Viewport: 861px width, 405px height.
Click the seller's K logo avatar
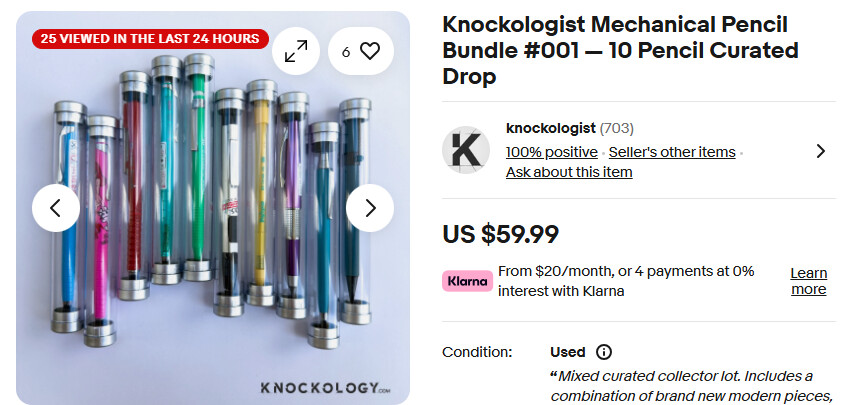(466, 150)
